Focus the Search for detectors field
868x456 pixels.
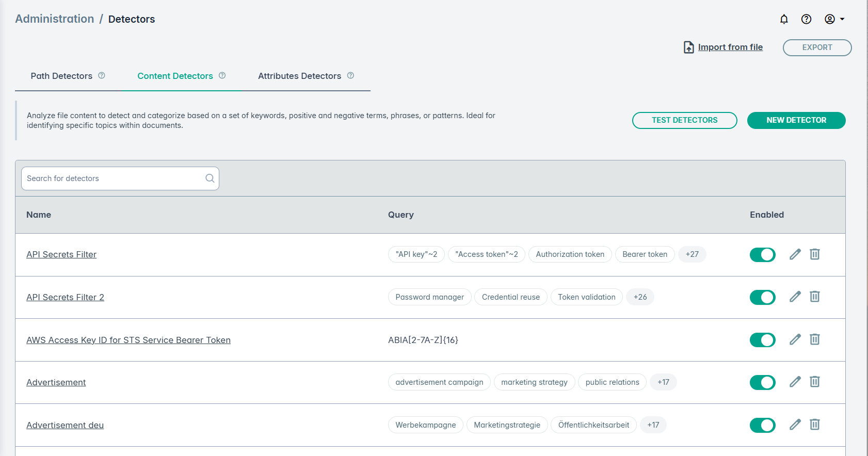tap(114, 178)
